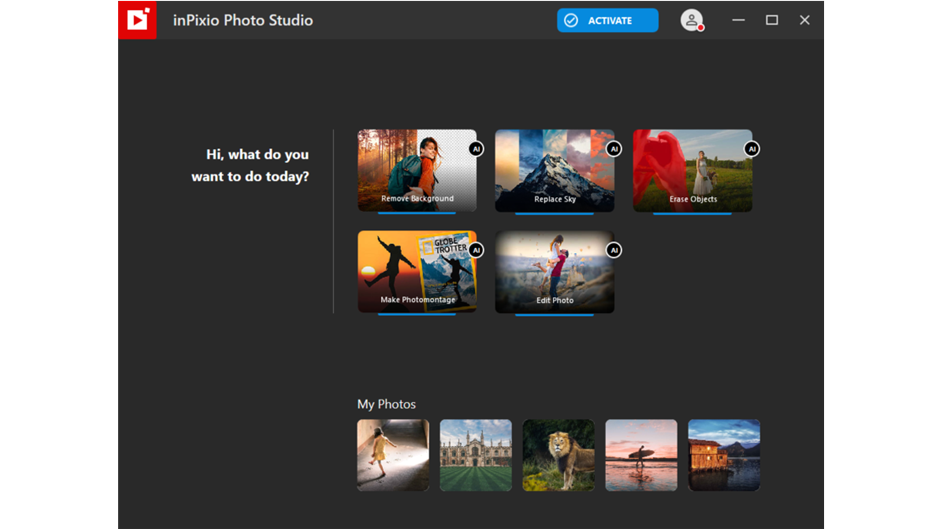The image size is (948, 529).
Task: Select the lakeside house photo
Action: 724,455
